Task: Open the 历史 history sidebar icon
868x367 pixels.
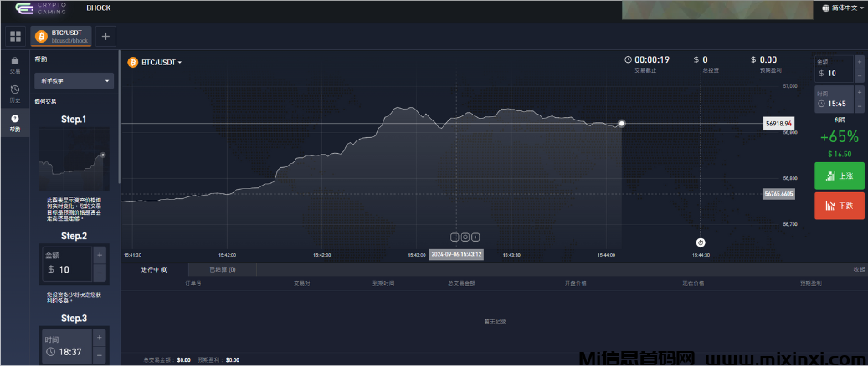Action: coord(14,93)
